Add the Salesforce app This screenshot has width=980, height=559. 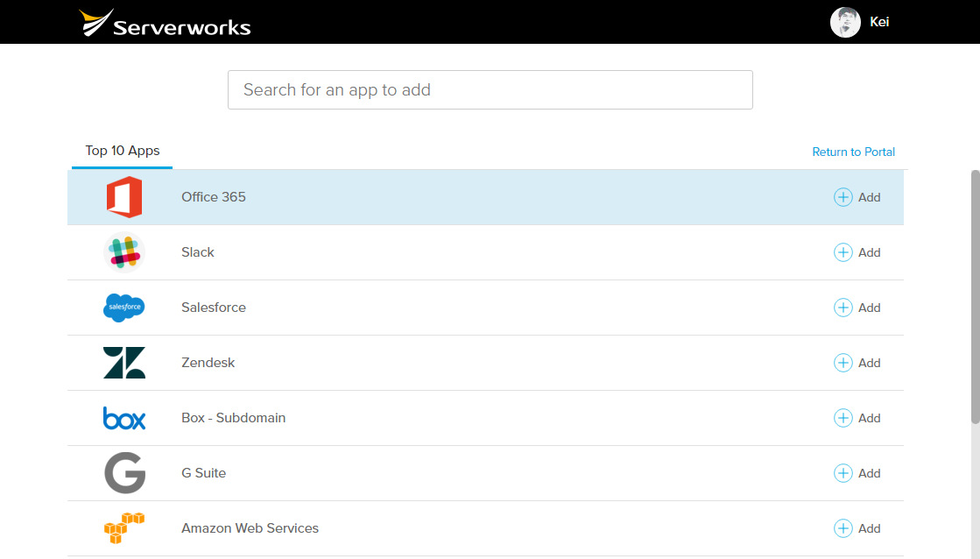[x=857, y=308]
